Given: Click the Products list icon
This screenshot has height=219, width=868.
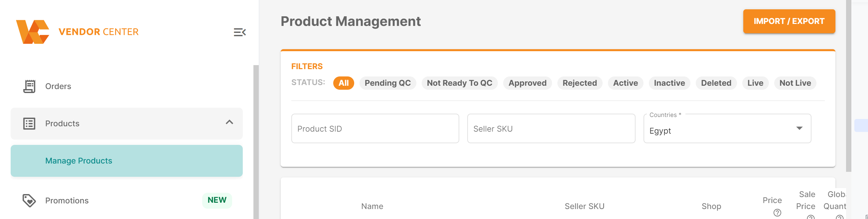Looking at the screenshot, I should (x=29, y=124).
